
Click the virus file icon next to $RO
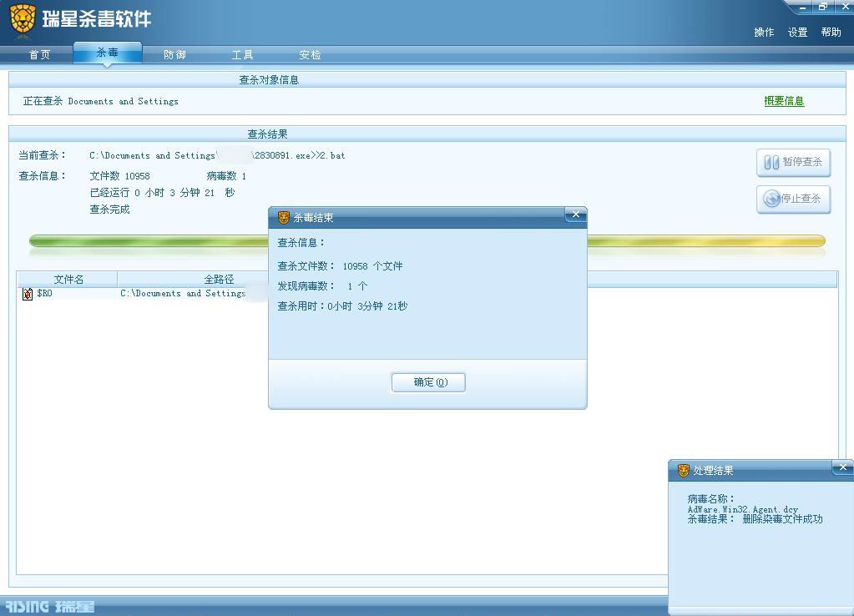point(28,294)
